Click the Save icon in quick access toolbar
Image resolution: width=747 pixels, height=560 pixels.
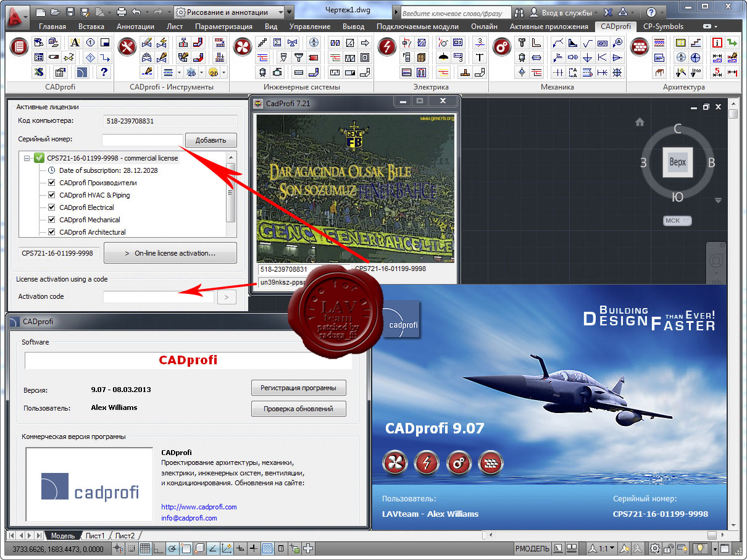point(70,12)
